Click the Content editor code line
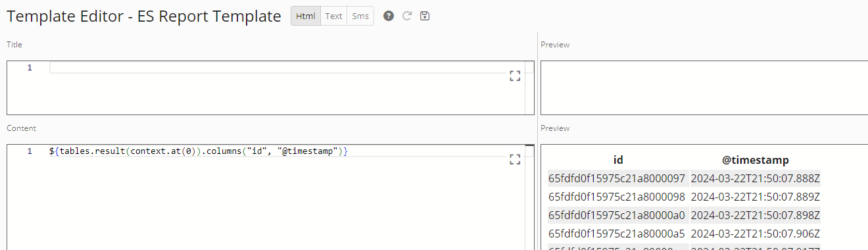Screen dimensions: 868x250 coord(199,151)
